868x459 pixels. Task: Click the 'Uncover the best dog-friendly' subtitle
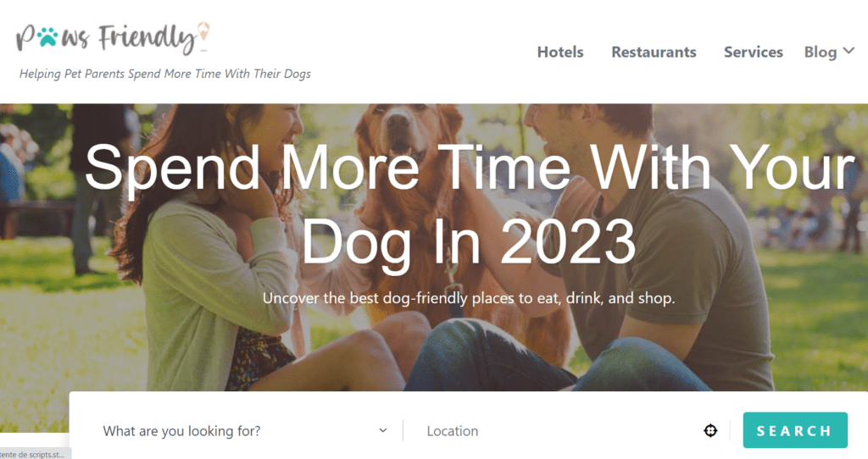[468, 298]
